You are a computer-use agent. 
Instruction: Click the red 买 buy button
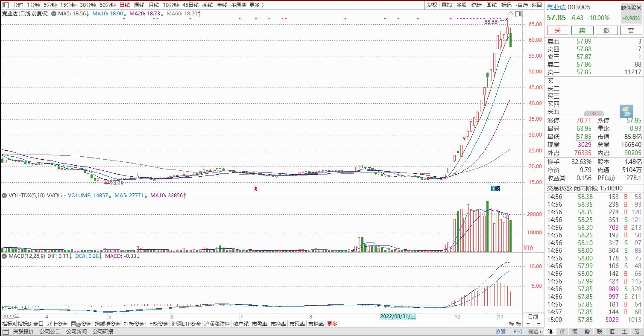tap(558, 30)
